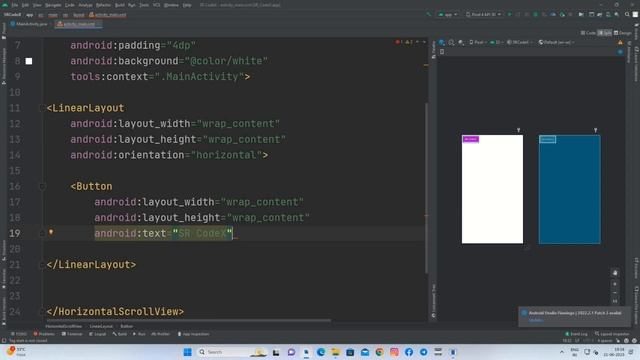
Task: Select HorizontalScrollView breadcrumb
Action: tap(64, 326)
